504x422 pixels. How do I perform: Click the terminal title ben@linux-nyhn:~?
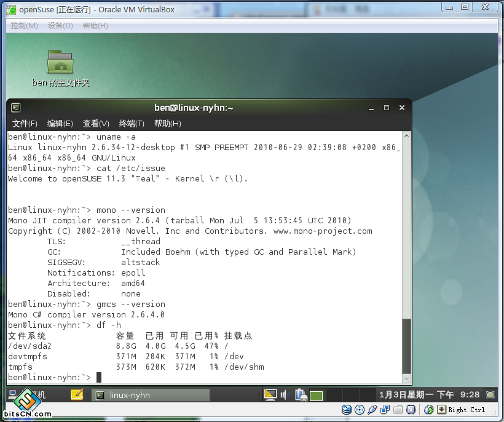[194, 108]
